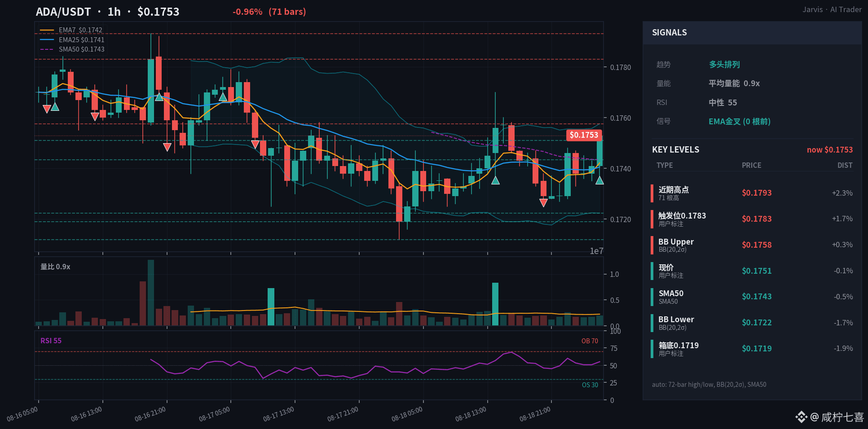The width and height of the screenshot is (868, 429).
Task: Click the $0.1722 price value
Action: pos(757,323)
